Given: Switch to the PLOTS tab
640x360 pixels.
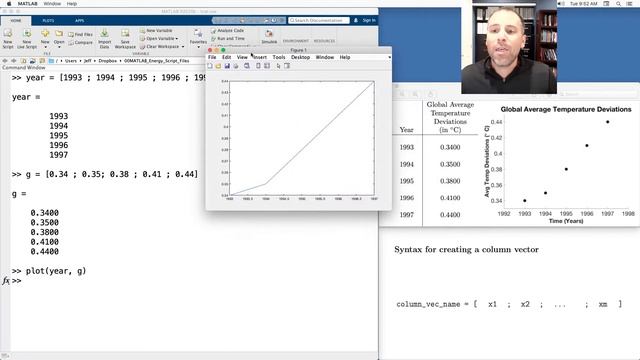Looking at the screenshot, I should 48,20.
